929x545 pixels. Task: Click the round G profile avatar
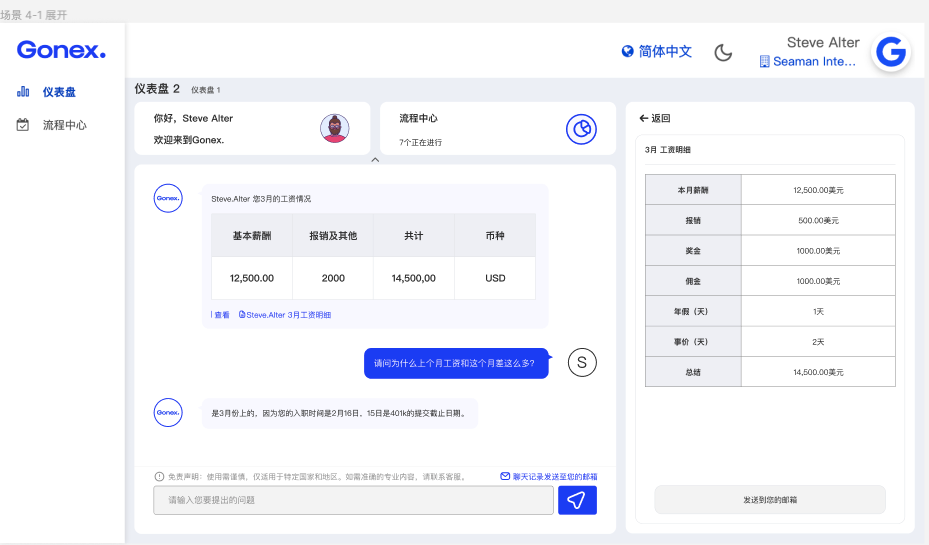click(890, 52)
